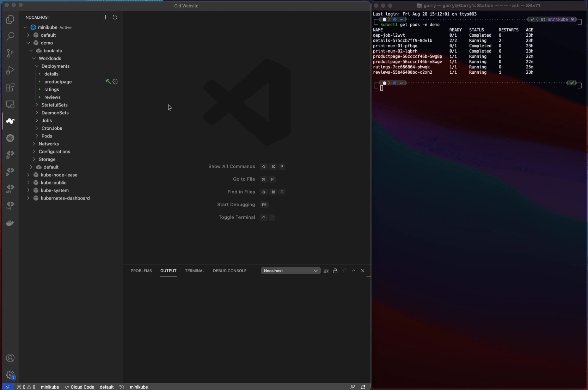
Task: Toggle output scroll lock icon
Action: pyautogui.click(x=335, y=271)
